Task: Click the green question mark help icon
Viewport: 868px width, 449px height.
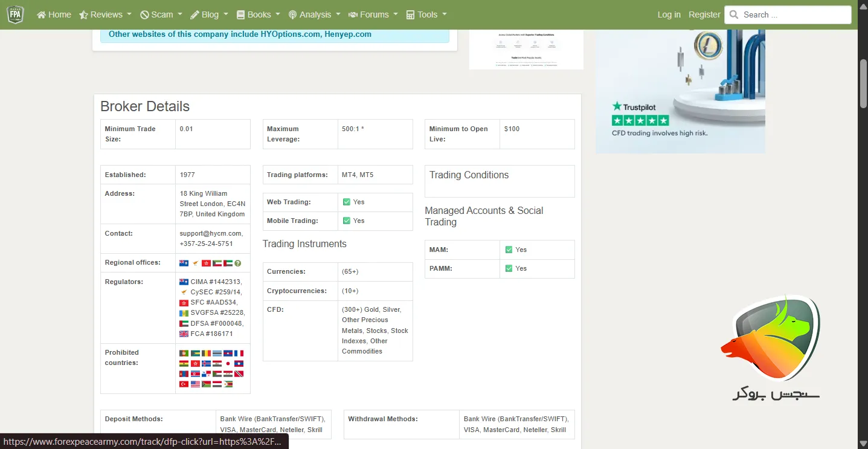Action: [238, 263]
